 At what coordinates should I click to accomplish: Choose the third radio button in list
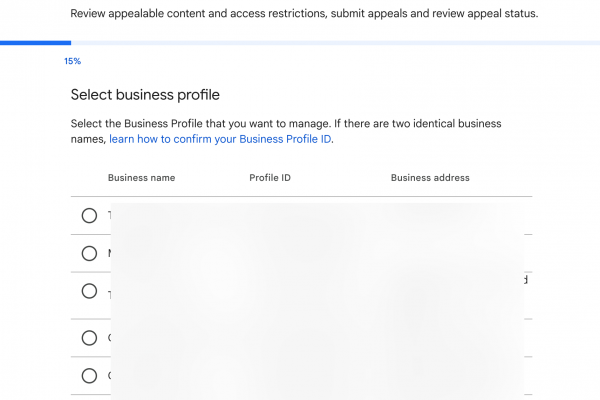[x=89, y=291]
